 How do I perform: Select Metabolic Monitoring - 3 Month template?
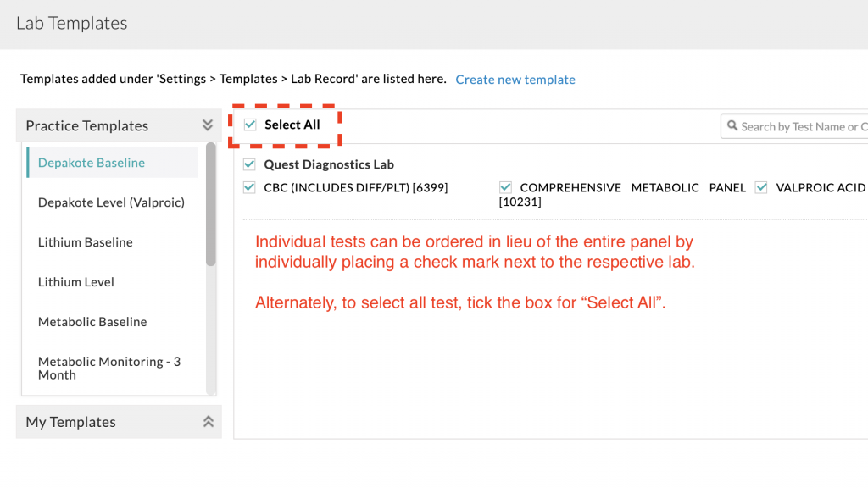(x=109, y=368)
